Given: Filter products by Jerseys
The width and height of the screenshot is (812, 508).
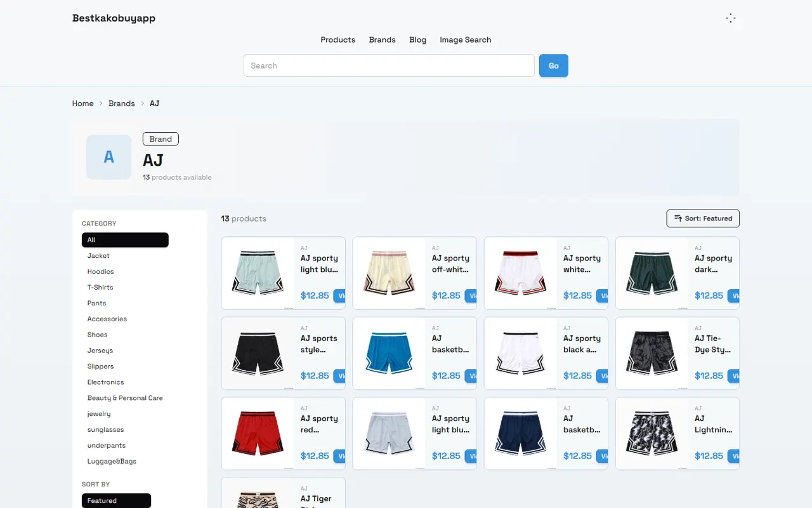Looking at the screenshot, I should point(100,351).
